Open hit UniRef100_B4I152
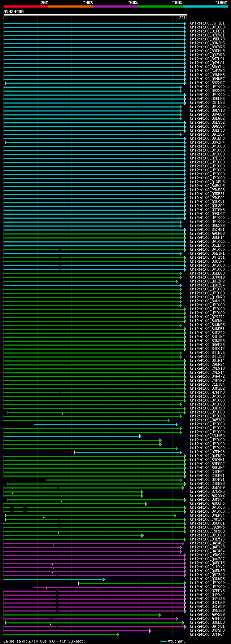 pos(207,357)
